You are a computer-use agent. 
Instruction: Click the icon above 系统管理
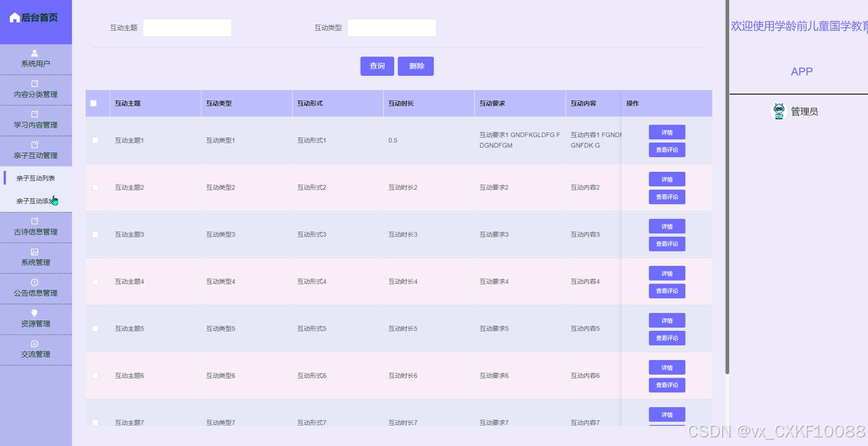(35, 252)
